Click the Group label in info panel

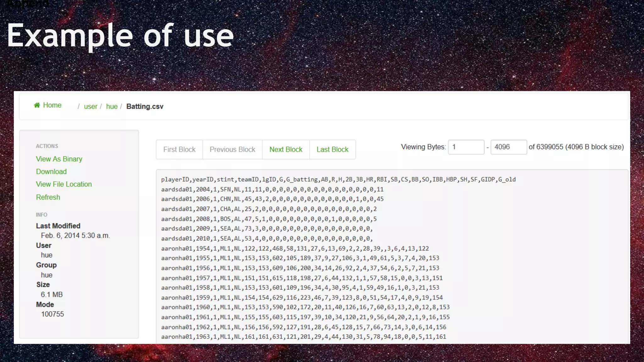46,265
